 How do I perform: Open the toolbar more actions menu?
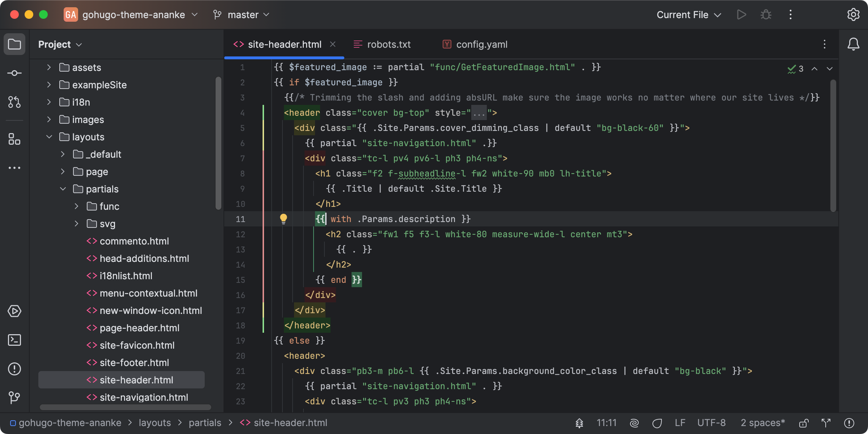791,14
